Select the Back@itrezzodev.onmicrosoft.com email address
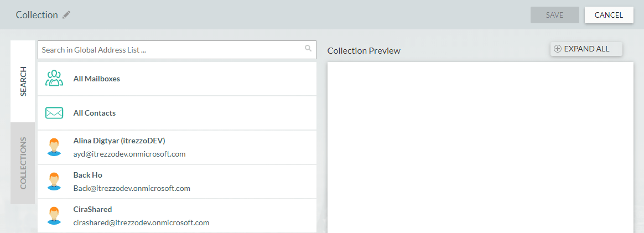Viewport: 644px width, 233px height. [132, 188]
